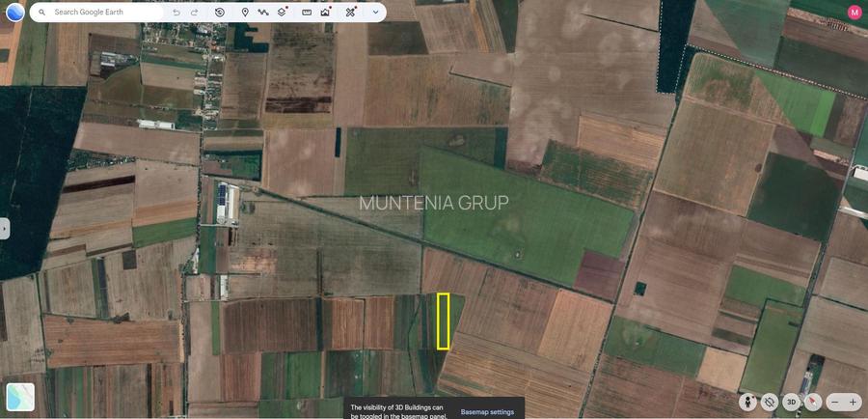
Task: Toggle 3D view mode
Action: (792, 402)
